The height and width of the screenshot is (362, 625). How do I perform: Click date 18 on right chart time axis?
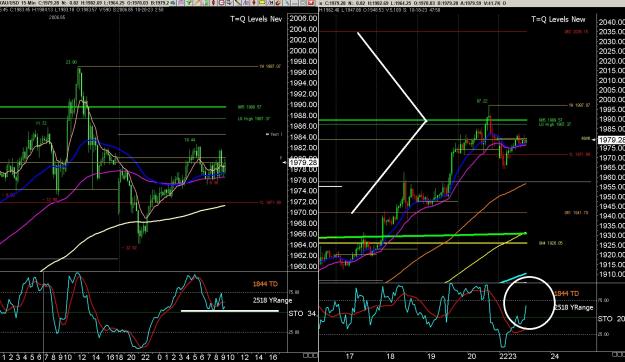(x=390, y=356)
